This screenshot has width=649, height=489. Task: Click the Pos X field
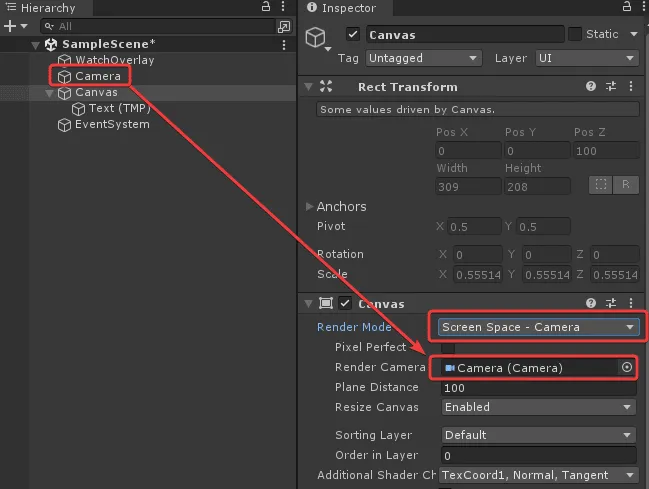(x=468, y=151)
